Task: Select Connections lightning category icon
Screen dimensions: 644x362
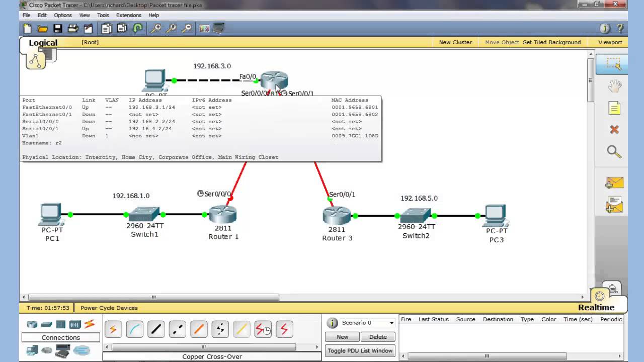Action: 90,324
